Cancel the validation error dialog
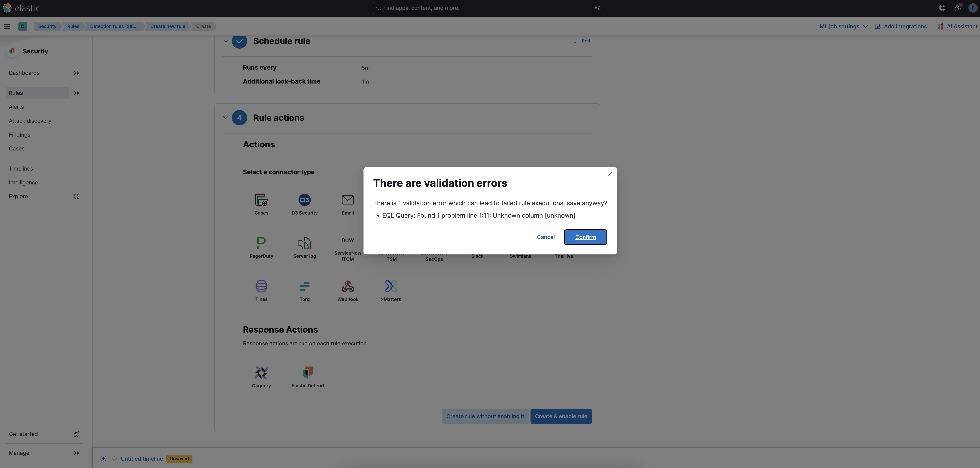 pos(545,237)
